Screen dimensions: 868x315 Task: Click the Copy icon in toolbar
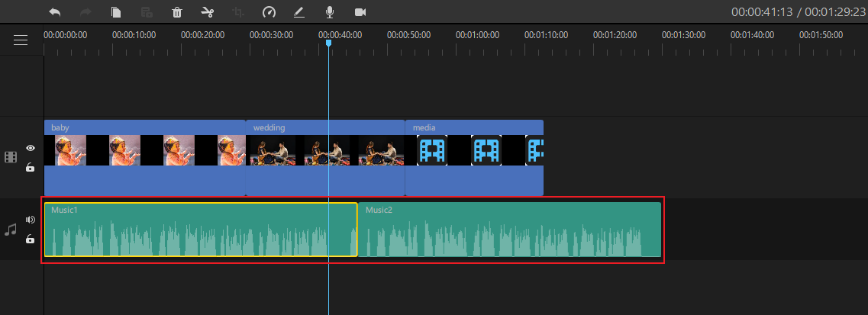coord(116,12)
